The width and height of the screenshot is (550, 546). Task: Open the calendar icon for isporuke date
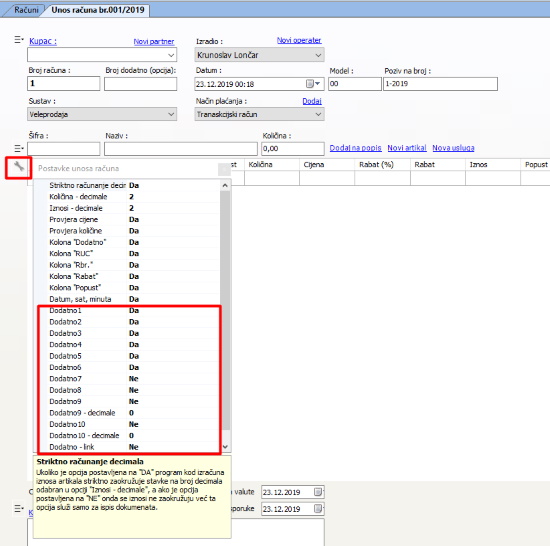point(318,508)
